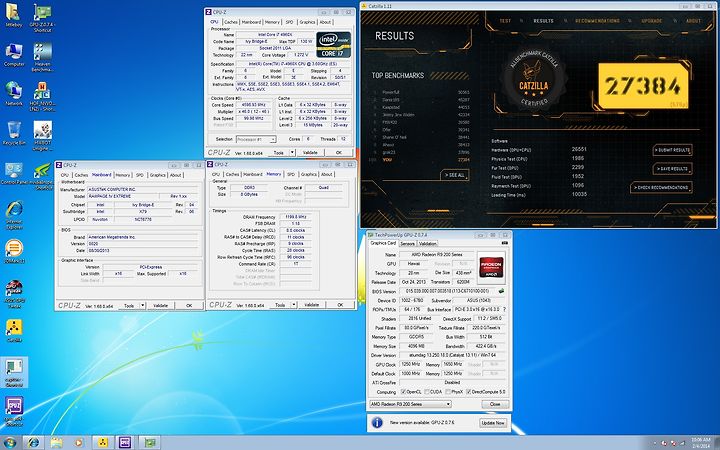The height and width of the screenshot is (450, 720).
Task: Click Check Recommendations in Catzilla
Action: [661, 187]
